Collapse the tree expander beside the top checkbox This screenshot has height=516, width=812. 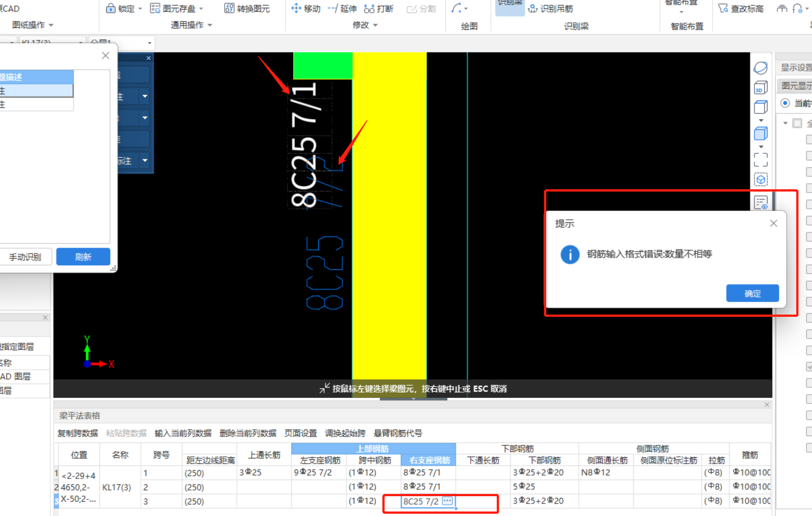tap(785, 123)
